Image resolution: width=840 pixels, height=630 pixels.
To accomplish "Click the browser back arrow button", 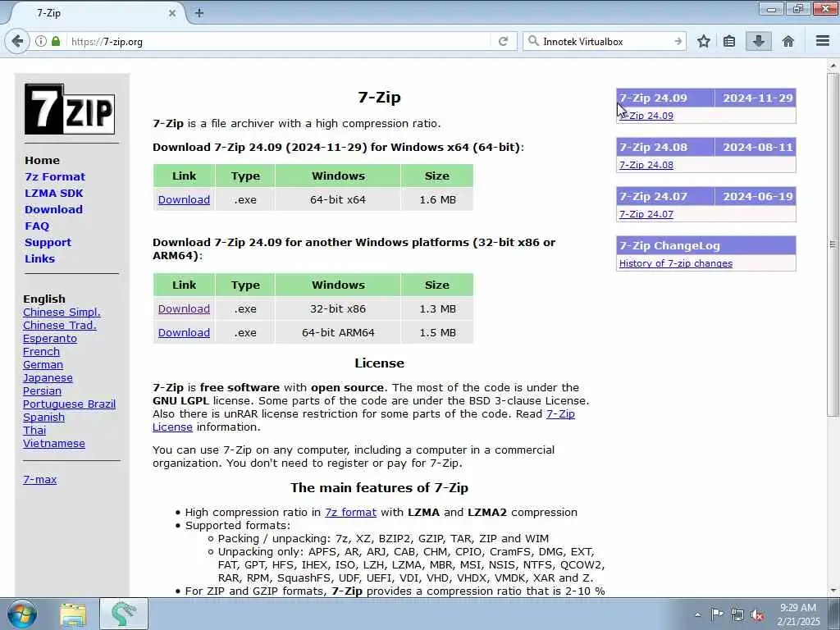I will point(17,41).
